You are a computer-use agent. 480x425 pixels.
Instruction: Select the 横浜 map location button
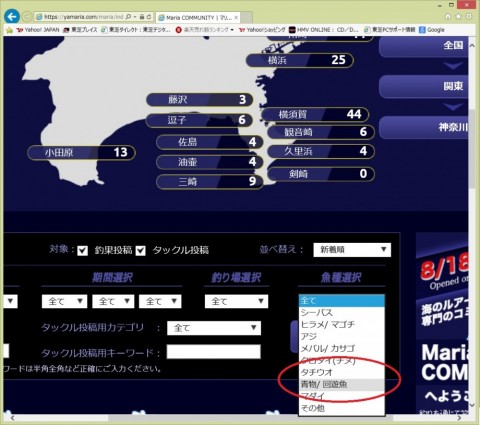[x=300, y=60]
